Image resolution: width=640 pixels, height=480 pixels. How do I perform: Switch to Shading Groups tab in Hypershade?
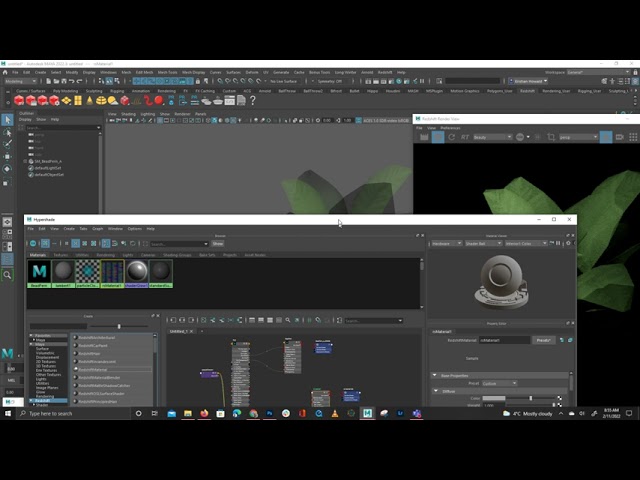pos(177,255)
